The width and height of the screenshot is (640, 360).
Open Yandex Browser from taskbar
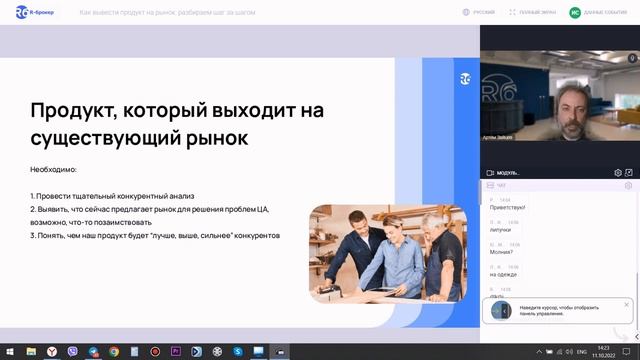(52, 351)
